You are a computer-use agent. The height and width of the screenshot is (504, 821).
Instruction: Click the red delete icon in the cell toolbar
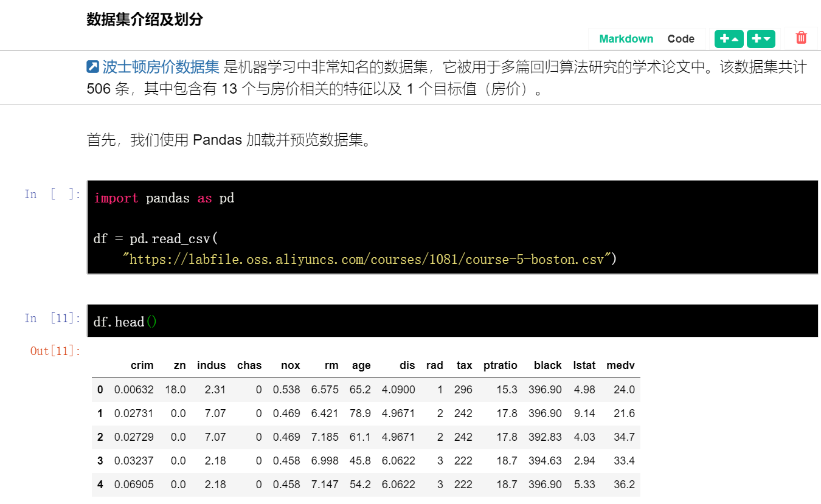[801, 38]
